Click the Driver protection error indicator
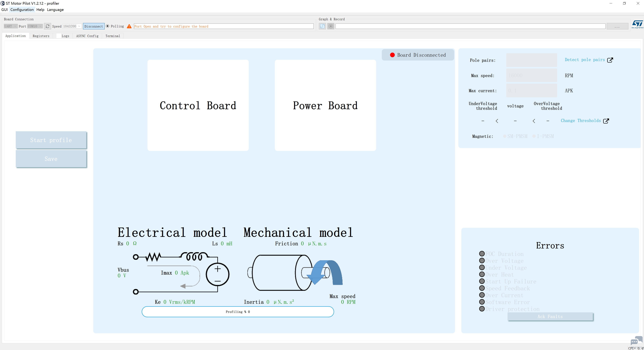Image resolution: width=644 pixels, height=350 pixels. click(482, 309)
